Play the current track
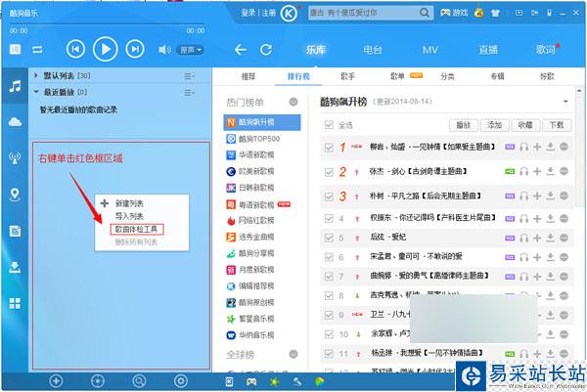The image size is (587, 392). point(106,49)
